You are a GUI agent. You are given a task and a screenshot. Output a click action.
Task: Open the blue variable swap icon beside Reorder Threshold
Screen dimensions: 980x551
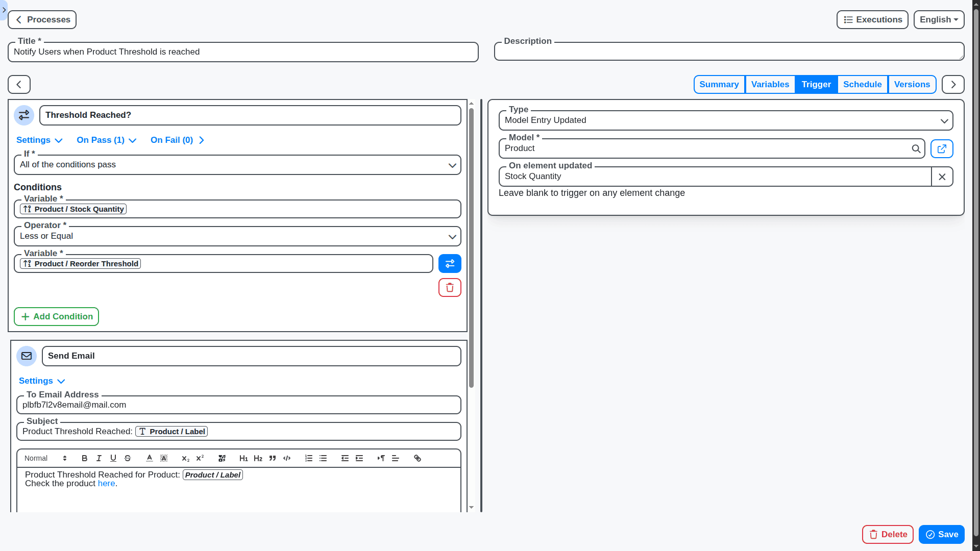(450, 263)
